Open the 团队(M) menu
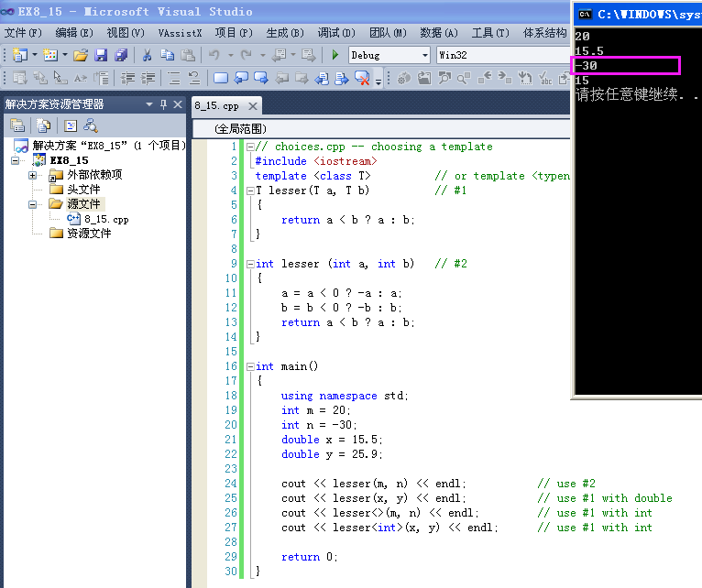Screen dimensions: 702x588 click(x=388, y=33)
